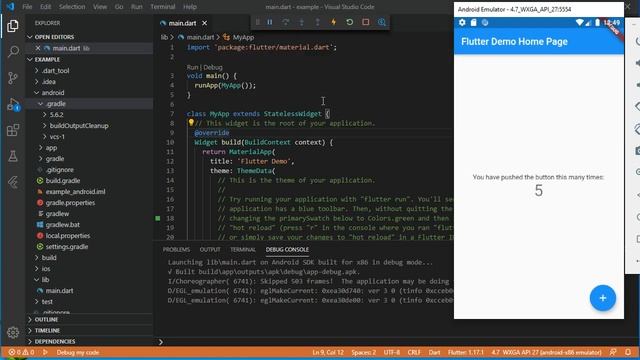Open build.gradle in the explorer
The image size is (640, 360).
point(63,180)
